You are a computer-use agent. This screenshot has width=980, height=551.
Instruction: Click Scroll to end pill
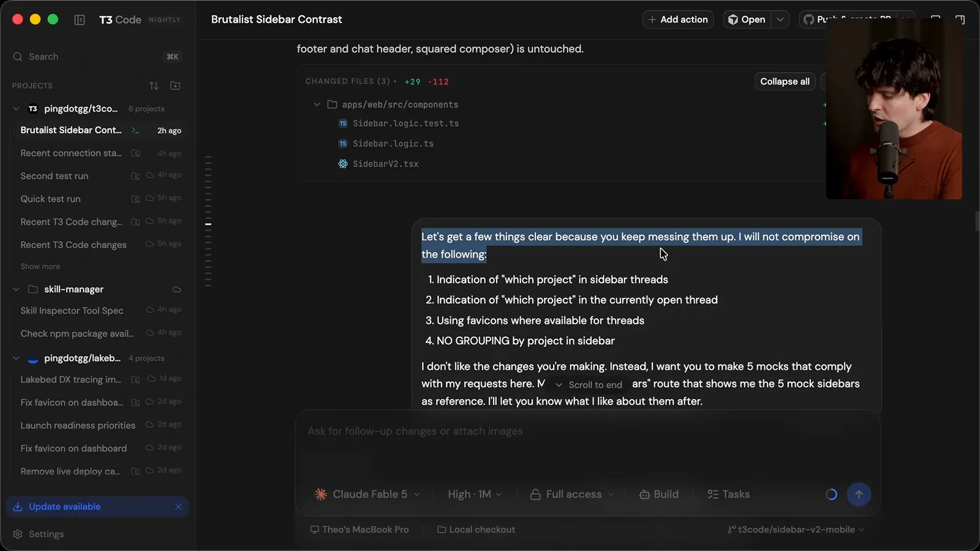click(589, 384)
